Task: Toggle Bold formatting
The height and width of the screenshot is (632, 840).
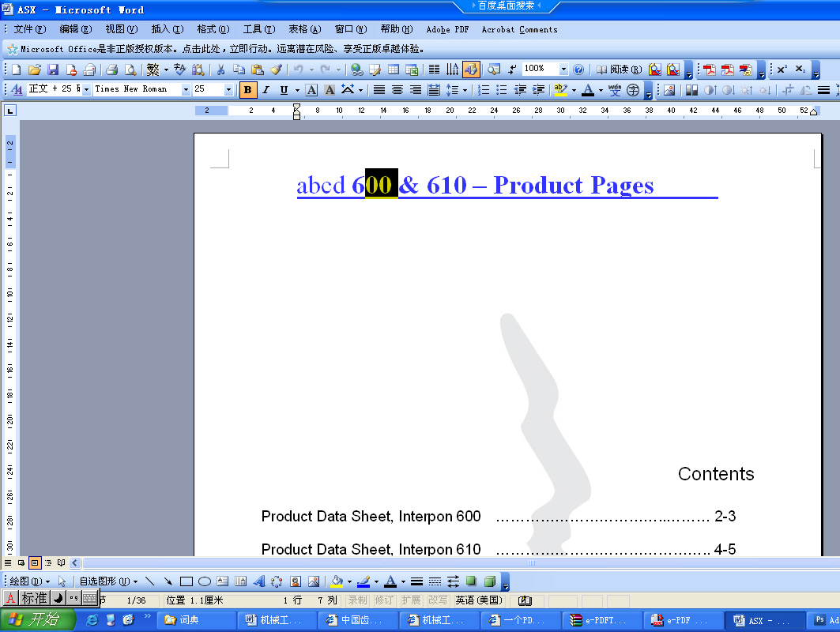Action: point(247,90)
